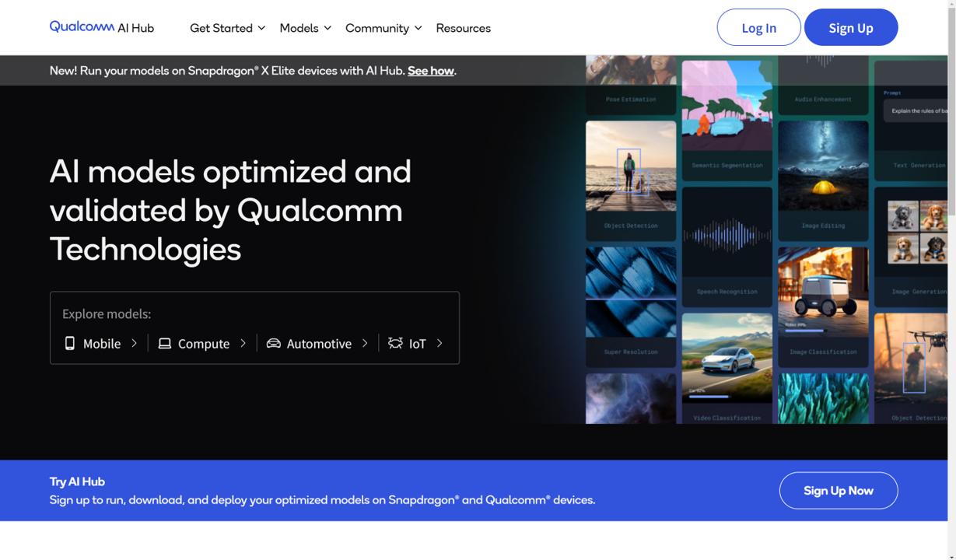This screenshot has height=560, width=956.
Task: Open the Audio Enhancement card
Action: (823, 84)
